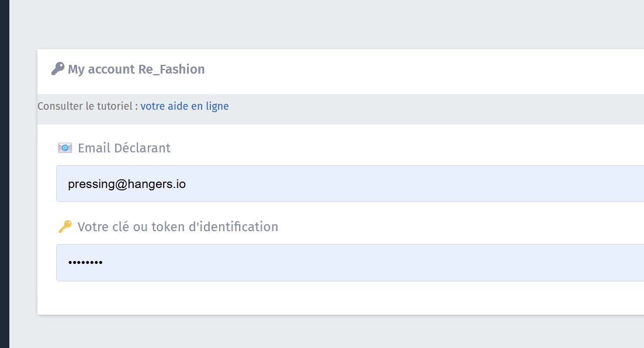Click the 'Email Déclarant' label text
The height and width of the screenshot is (348, 644).
[x=124, y=148]
